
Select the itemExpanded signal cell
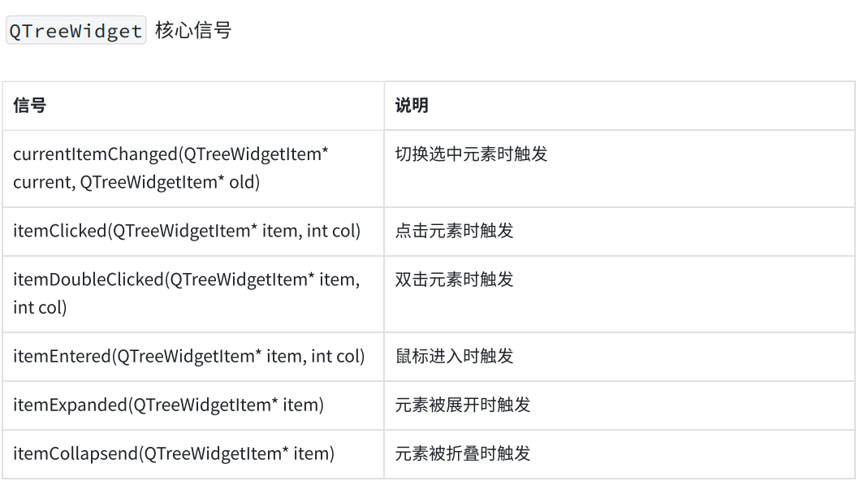click(193, 405)
